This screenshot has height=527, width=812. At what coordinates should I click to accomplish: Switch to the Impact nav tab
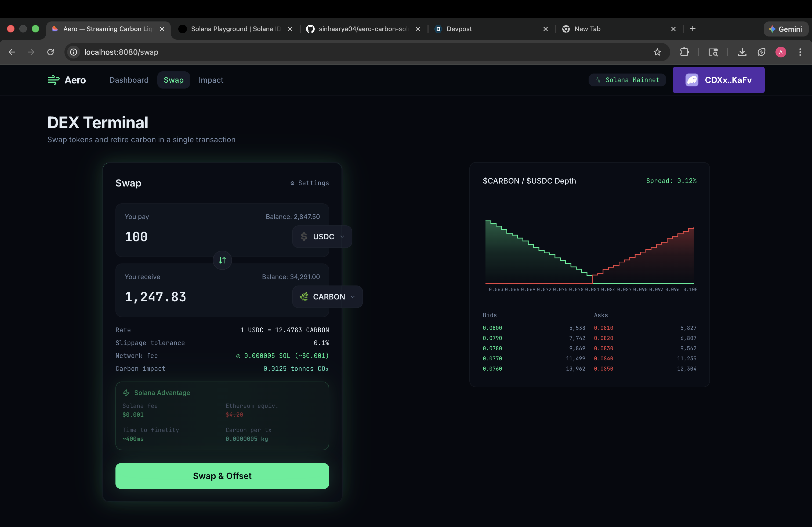pos(211,80)
